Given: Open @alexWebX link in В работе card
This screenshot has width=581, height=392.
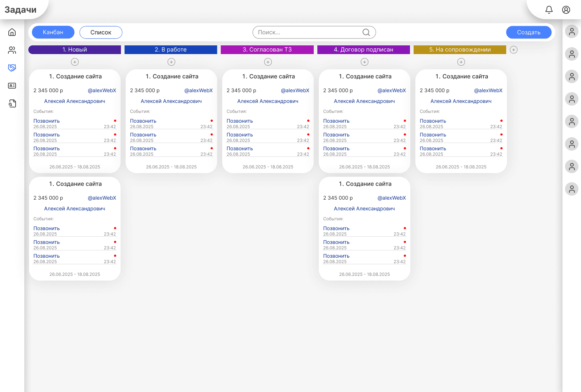Looking at the screenshot, I should 198,91.
